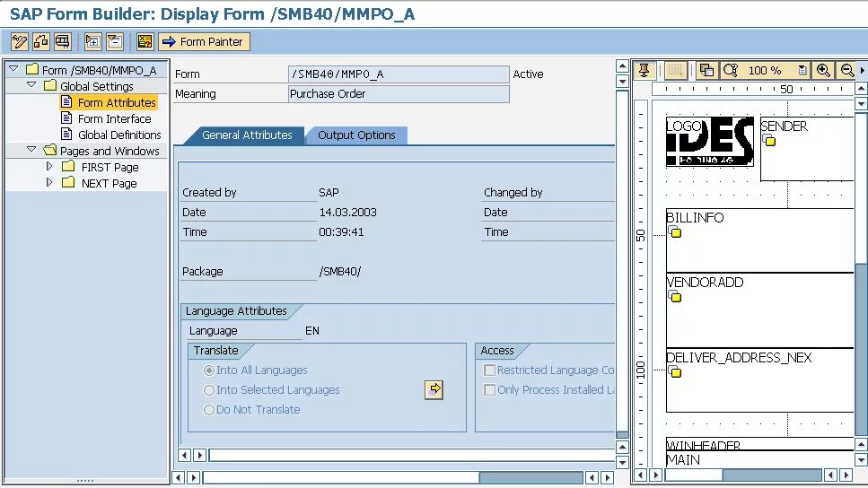Expand the FIRST Page tree node
Screen dimensions: 868x488
49,166
